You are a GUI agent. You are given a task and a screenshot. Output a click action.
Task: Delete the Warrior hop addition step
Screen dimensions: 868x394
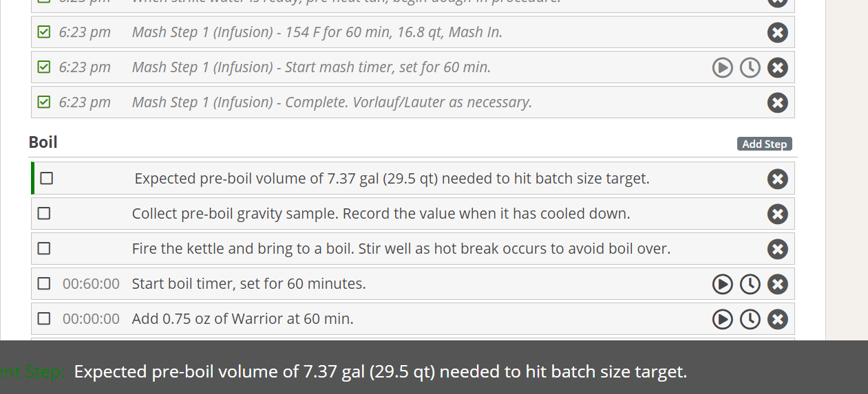coord(777,319)
